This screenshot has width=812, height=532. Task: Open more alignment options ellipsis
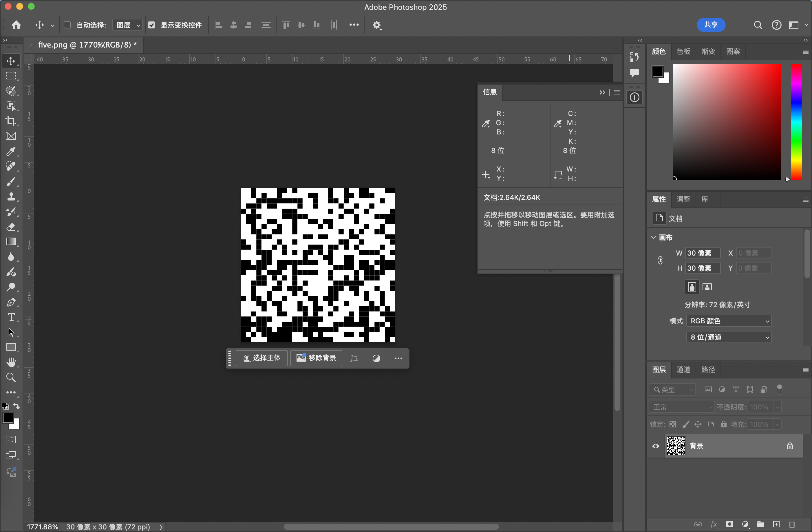pos(354,25)
